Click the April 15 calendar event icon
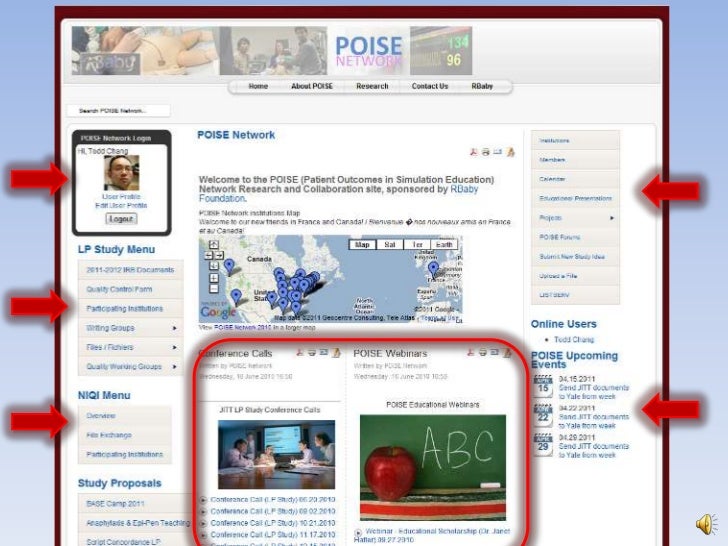The image size is (728, 546). point(543,386)
